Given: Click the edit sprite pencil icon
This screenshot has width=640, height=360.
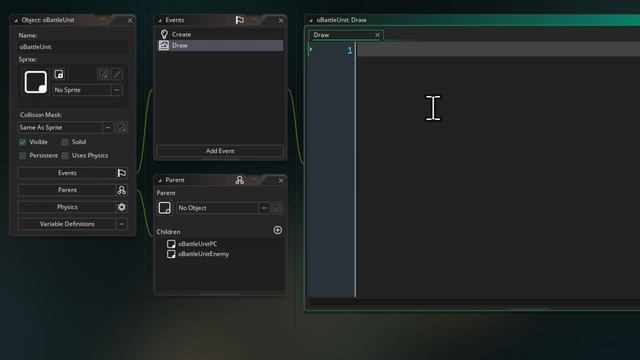Looking at the screenshot, I should pos(117,74).
